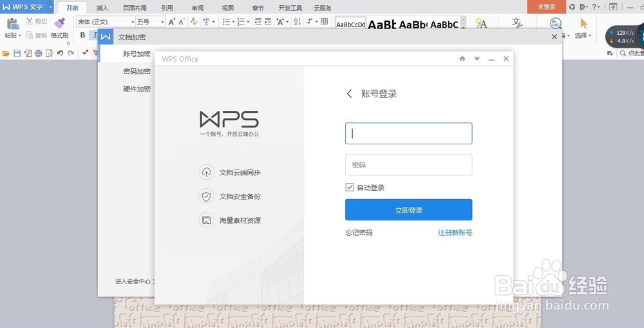Increase font size with A+ icon
Image resolution: width=644 pixels, height=328 pixels.
(x=172, y=22)
